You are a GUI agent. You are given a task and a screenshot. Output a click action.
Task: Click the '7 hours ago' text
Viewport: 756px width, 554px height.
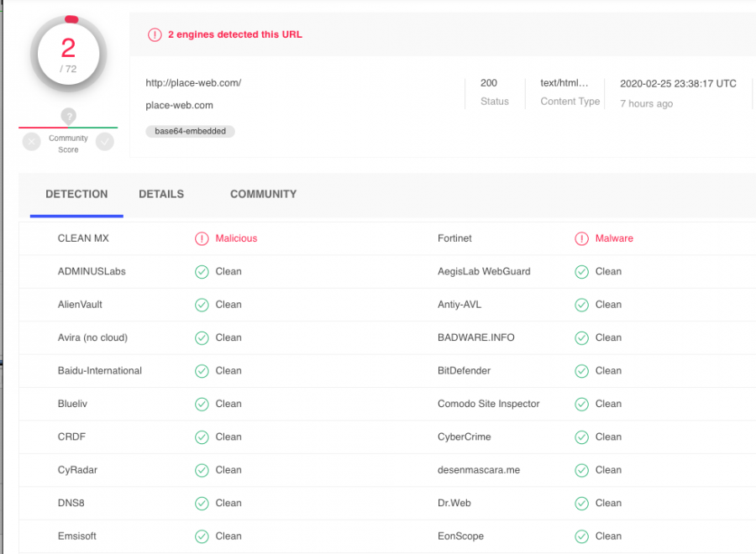(x=646, y=103)
